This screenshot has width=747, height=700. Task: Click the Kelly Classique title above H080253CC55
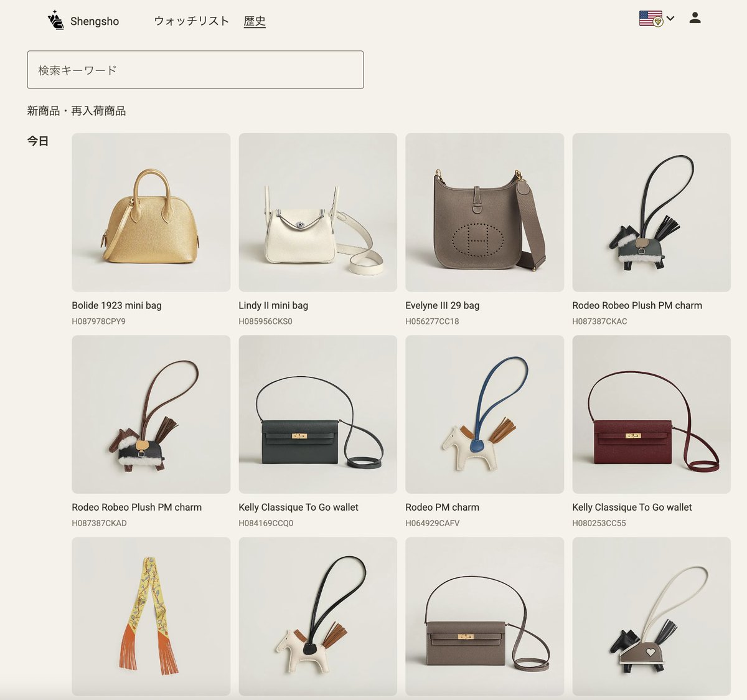click(632, 507)
